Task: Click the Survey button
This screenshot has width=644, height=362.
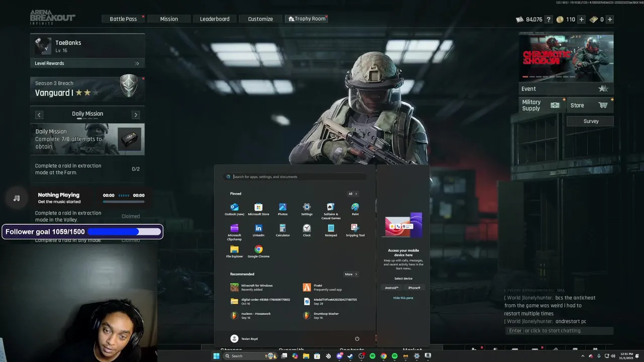Action: (x=591, y=121)
